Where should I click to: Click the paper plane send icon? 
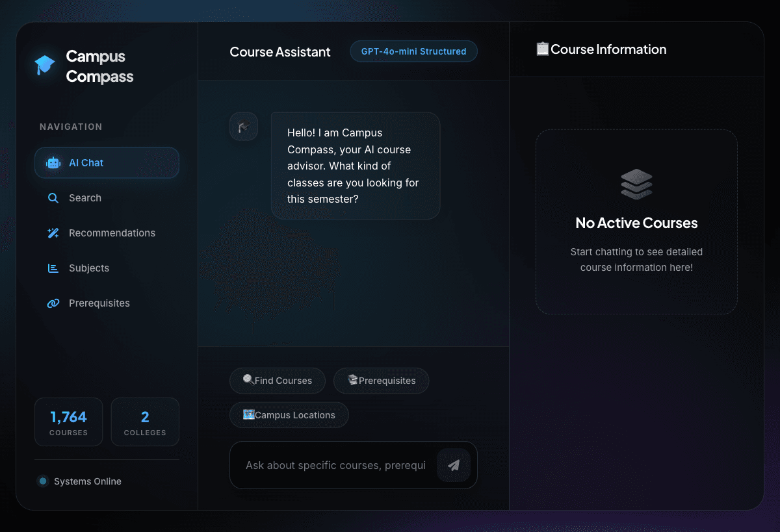pyautogui.click(x=454, y=465)
